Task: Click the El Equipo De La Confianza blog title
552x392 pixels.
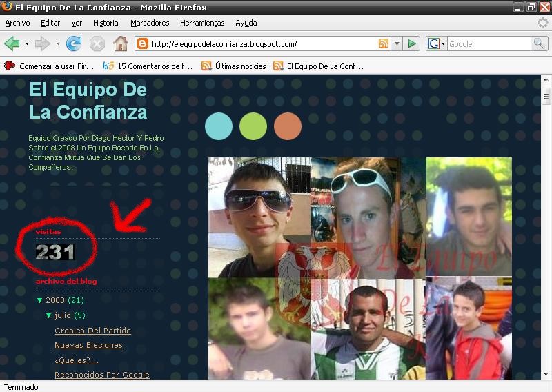Action: [88, 101]
